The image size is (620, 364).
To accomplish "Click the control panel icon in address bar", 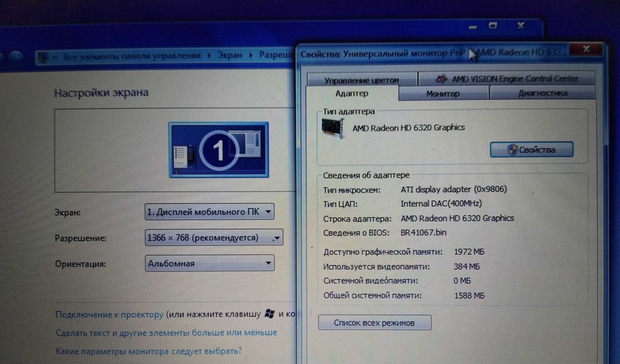I will pyautogui.click(x=42, y=58).
